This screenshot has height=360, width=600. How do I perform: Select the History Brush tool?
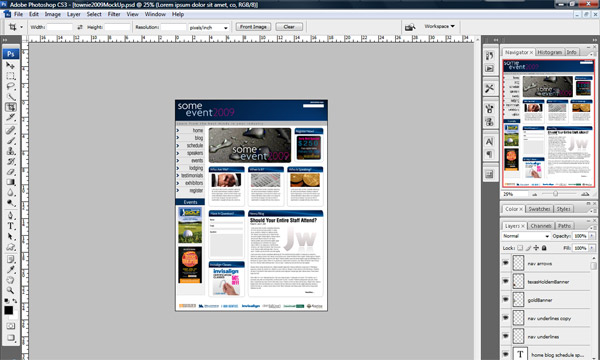coord(10,161)
